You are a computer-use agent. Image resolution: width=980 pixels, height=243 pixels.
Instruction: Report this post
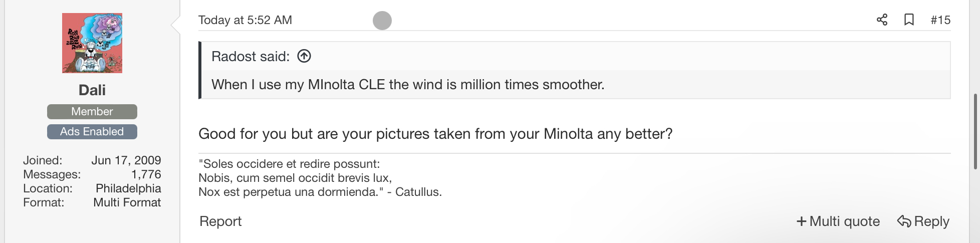[x=220, y=221]
